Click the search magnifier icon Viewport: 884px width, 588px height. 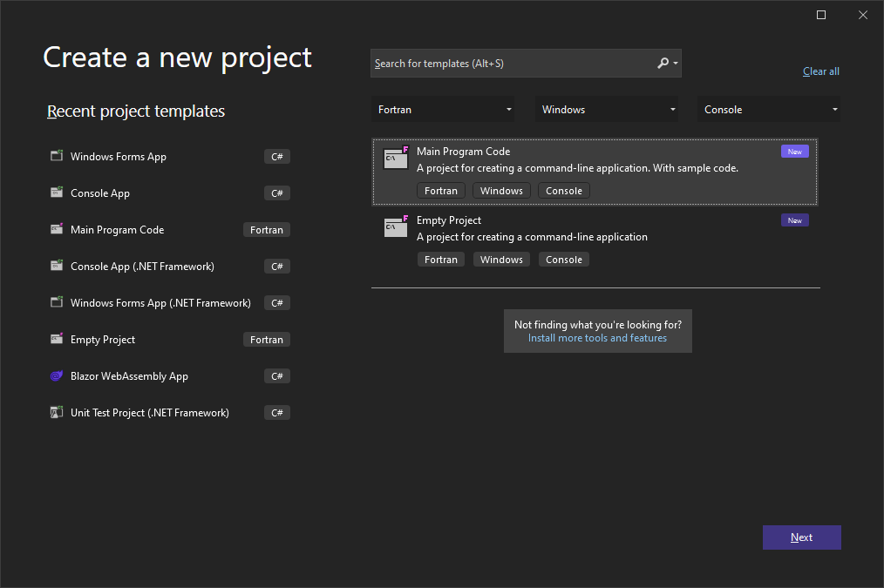point(663,63)
